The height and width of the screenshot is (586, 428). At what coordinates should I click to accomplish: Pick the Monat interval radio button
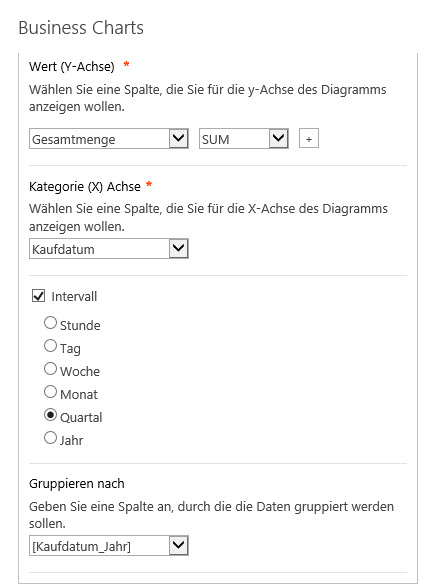(x=50, y=392)
